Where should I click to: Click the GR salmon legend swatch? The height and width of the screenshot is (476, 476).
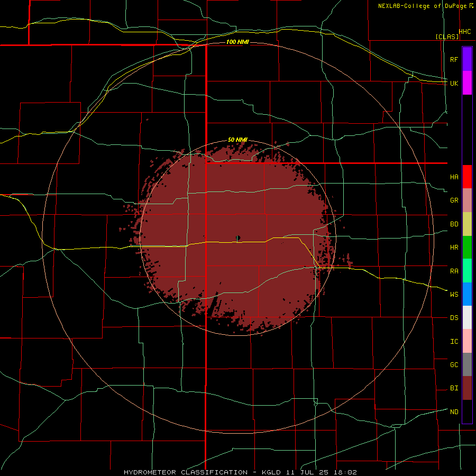467,200
